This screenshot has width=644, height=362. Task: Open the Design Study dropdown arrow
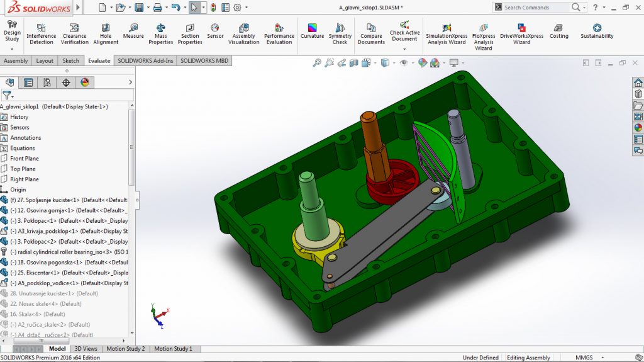click(x=12, y=49)
